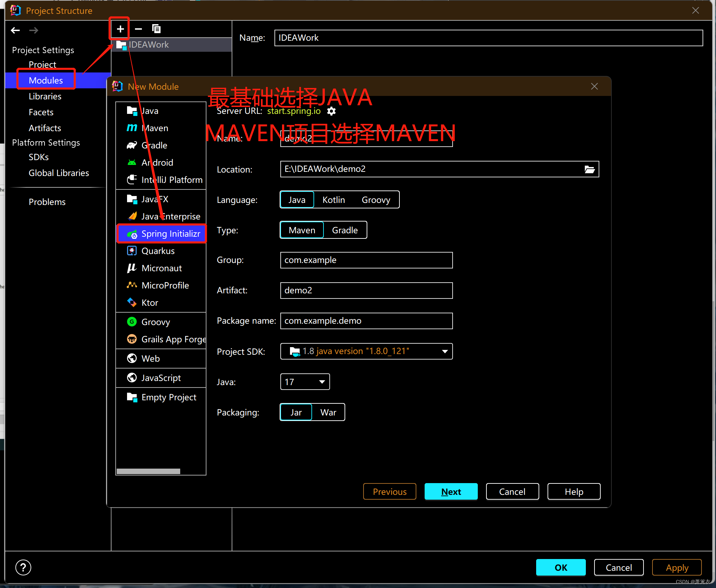Set packaging to War
716x588 pixels.
pyautogui.click(x=328, y=412)
